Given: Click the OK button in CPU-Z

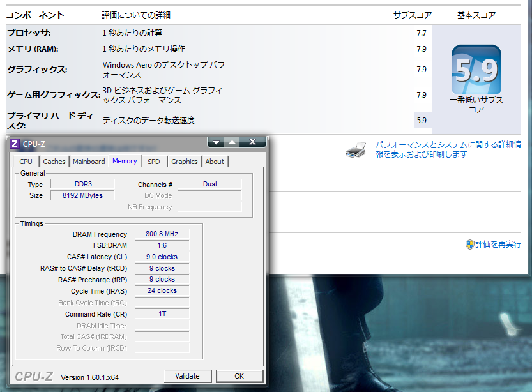Looking at the screenshot, I should (x=239, y=376).
